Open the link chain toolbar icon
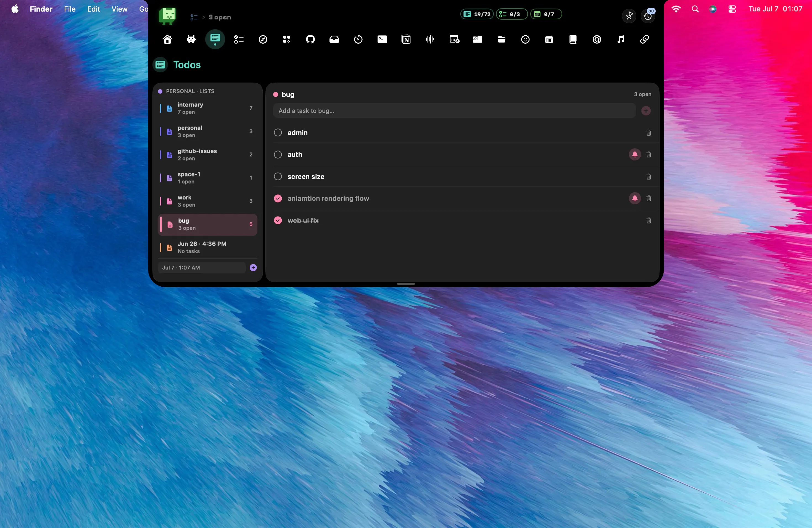Viewport: 812px width, 528px height. pyautogui.click(x=644, y=39)
